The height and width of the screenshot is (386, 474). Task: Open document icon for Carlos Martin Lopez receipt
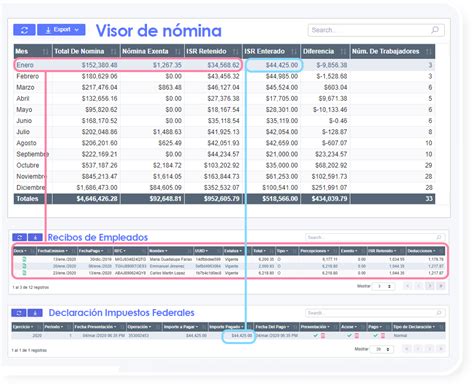pyautogui.click(x=24, y=273)
